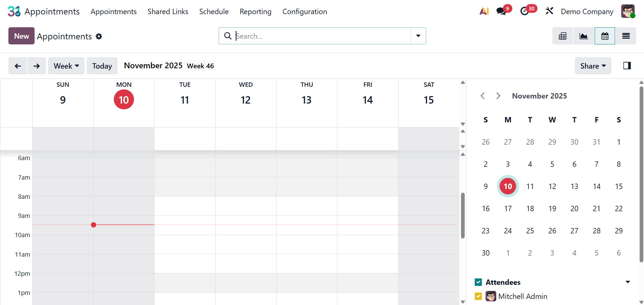Viewport: 644px width, 305px height.
Task: Toggle the calendar side panel icon
Action: pos(627,66)
